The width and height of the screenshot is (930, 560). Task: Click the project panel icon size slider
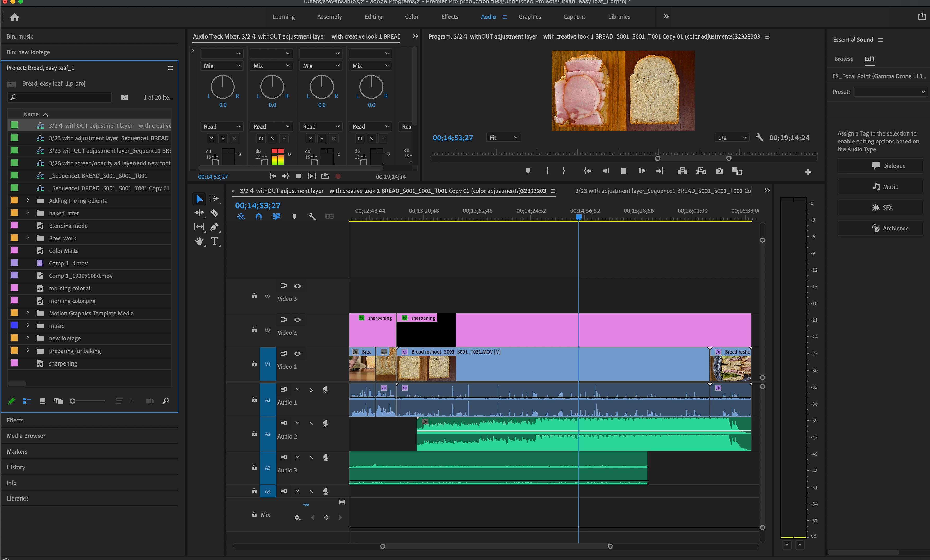tap(73, 401)
